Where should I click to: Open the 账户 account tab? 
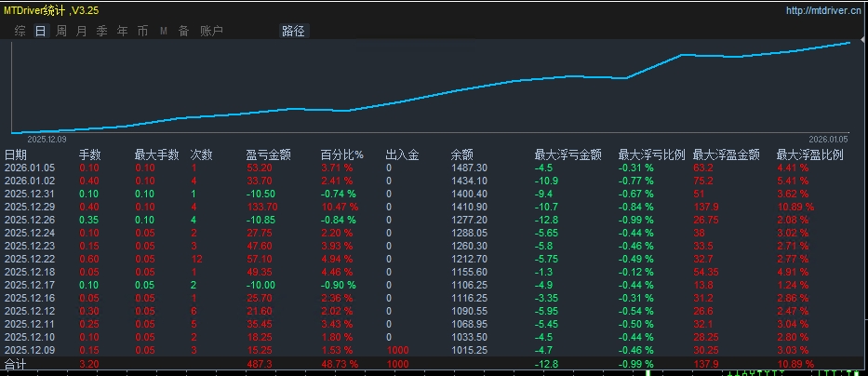[211, 31]
